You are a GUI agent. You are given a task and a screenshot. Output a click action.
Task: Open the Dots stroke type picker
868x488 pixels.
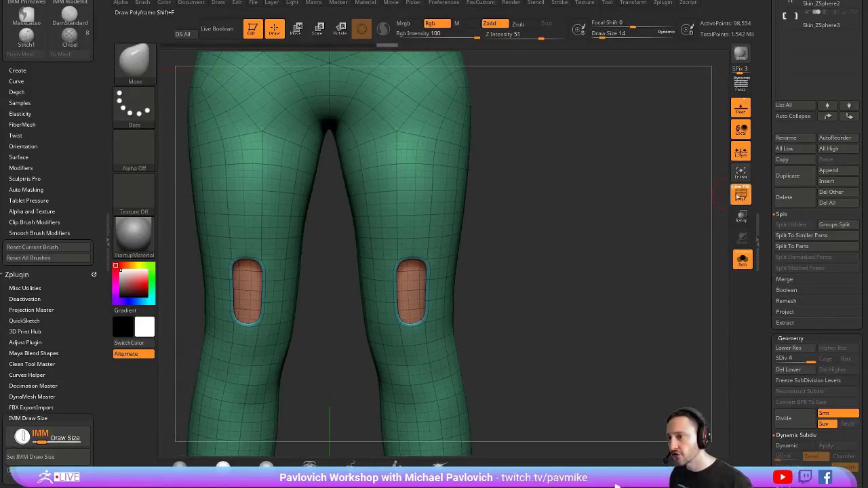point(134,108)
